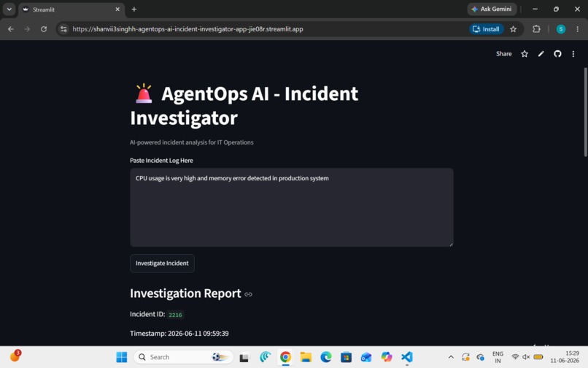Open Chrome's three-dot menu
Image resolution: width=588 pixels, height=368 pixels.
577,29
